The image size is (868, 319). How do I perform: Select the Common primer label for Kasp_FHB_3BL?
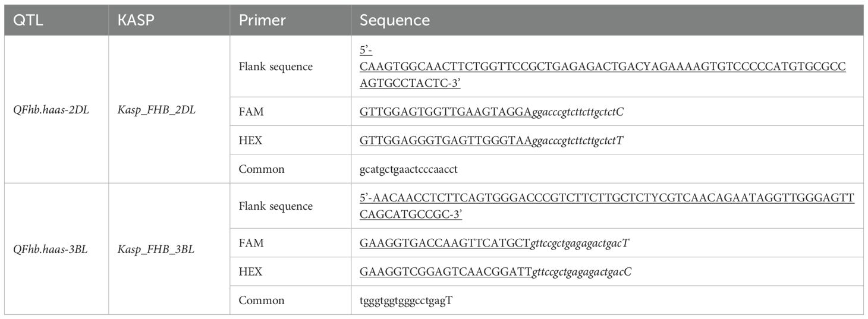pyautogui.click(x=262, y=301)
